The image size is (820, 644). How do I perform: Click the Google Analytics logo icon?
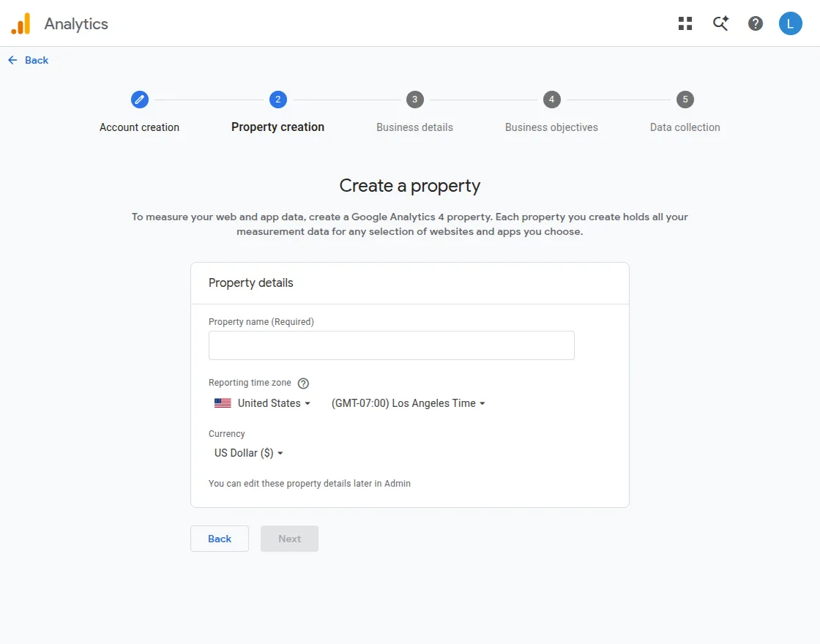point(21,23)
